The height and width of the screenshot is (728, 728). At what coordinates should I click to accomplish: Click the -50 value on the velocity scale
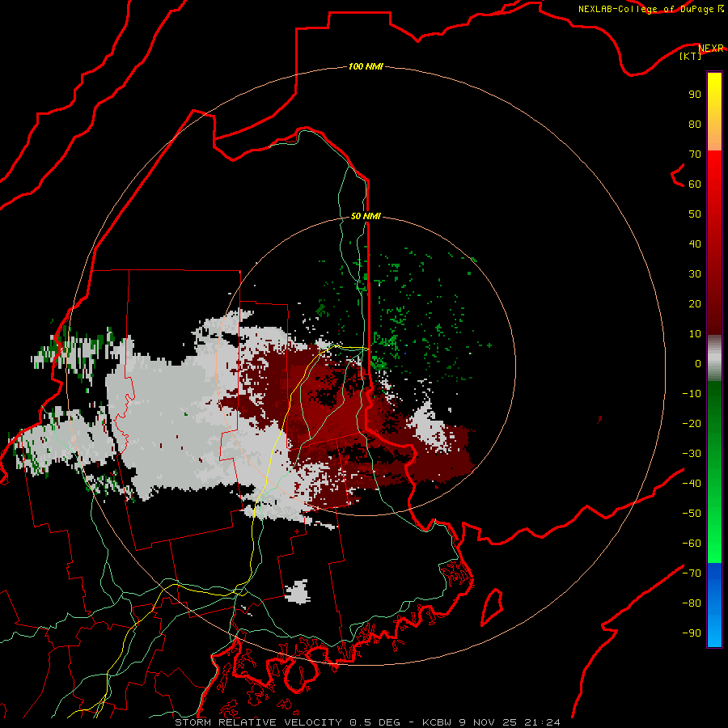coord(692,514)
